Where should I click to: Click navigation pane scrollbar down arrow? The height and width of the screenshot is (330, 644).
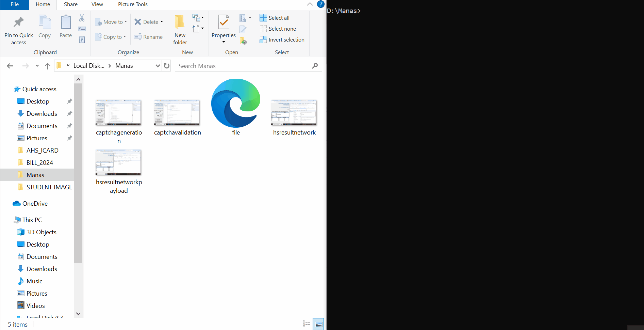click(78, 314)
